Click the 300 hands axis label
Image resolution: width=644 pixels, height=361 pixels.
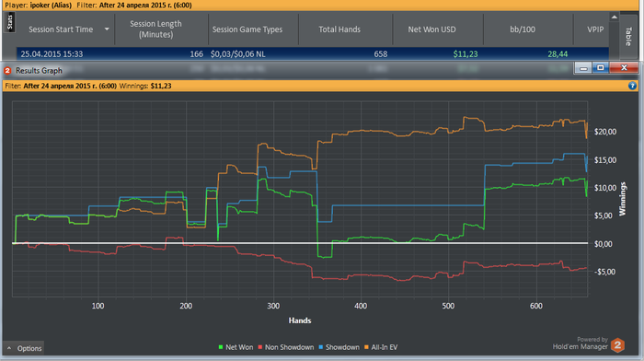(x=273, y=306)
